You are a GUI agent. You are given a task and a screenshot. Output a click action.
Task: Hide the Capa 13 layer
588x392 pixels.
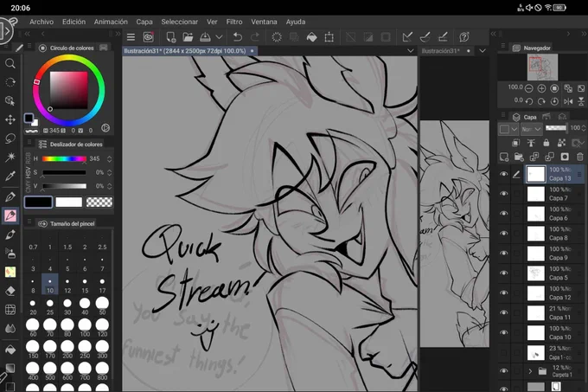point(504,174)
